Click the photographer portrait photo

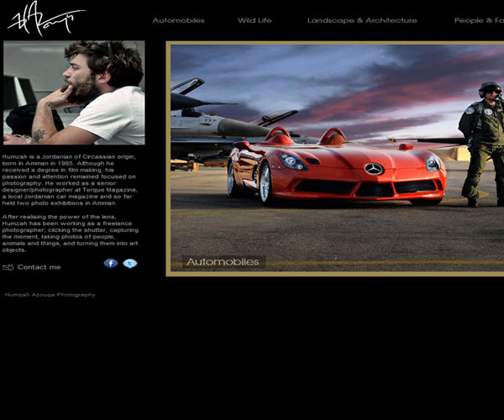pos(74,92)
